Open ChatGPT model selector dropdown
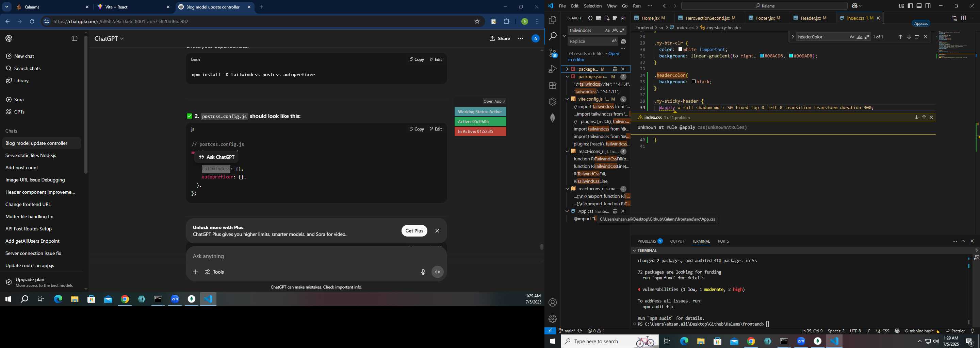The width and height of the screenshot is (980, 348). click(x=109, y=39)
